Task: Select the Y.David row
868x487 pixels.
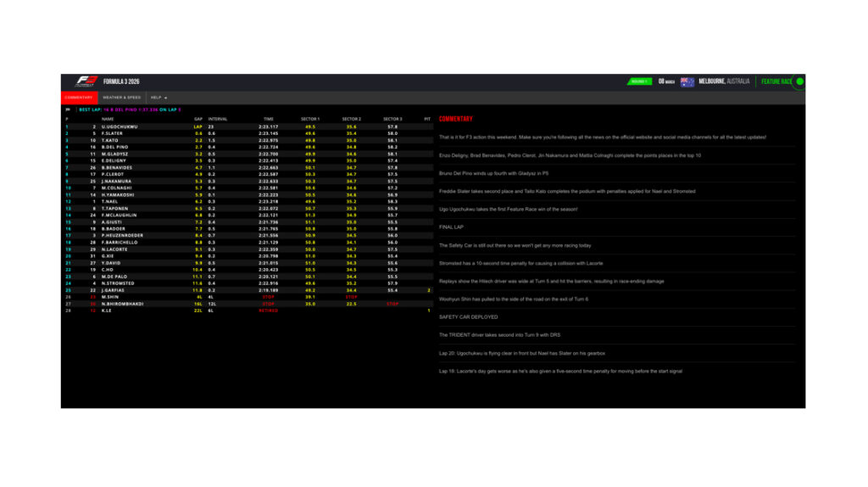Action: (x=248, y=263)
